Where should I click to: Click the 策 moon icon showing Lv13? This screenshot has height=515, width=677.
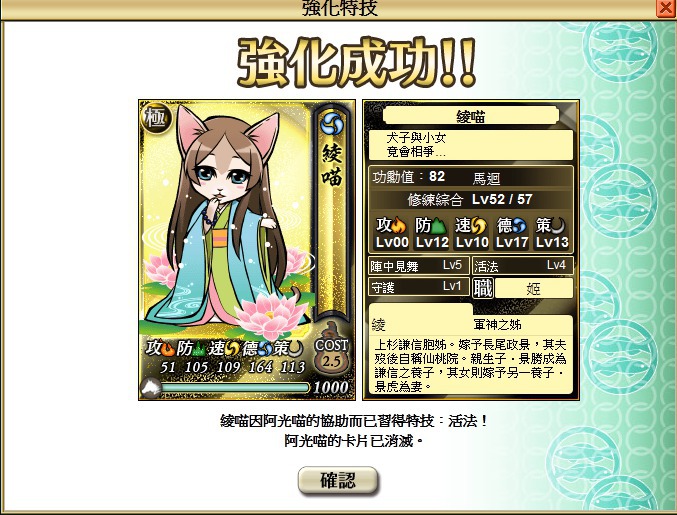558,226
